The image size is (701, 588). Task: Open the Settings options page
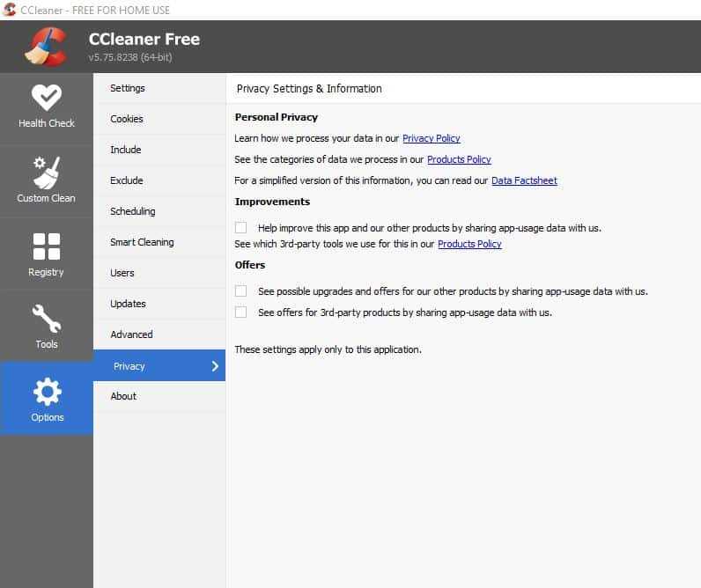159,88
